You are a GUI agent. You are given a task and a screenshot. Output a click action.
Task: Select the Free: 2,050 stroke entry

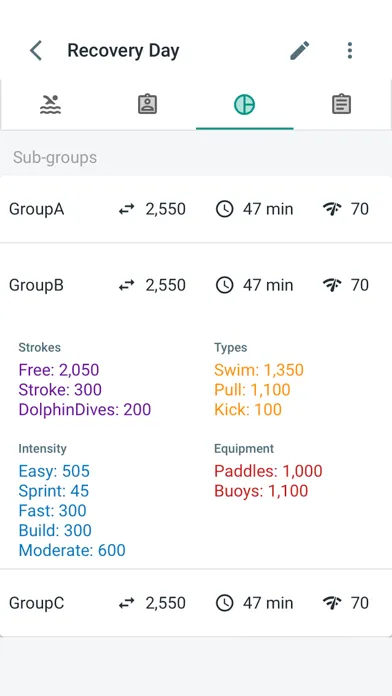click(x=59, y=370)
